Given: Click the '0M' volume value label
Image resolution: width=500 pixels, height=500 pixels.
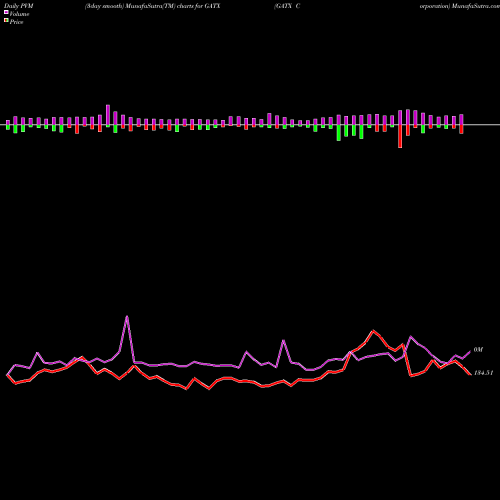Looking at the screenshot, I should point(478,350).
